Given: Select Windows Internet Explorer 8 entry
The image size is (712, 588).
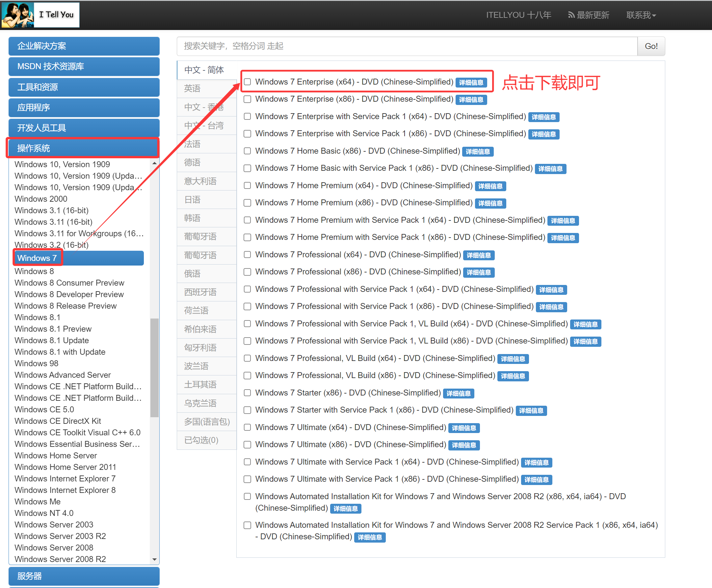Looking at the screenshot, I should tap(65, 490).
